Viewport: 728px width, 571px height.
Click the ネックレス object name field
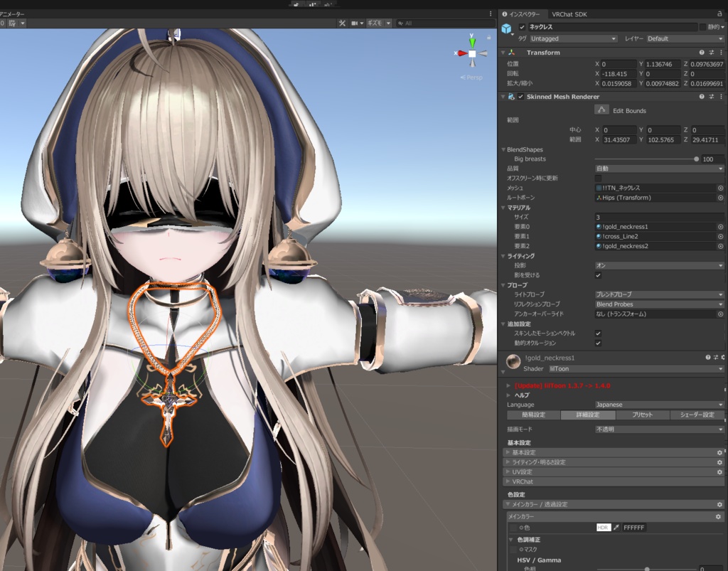(612, 28)
